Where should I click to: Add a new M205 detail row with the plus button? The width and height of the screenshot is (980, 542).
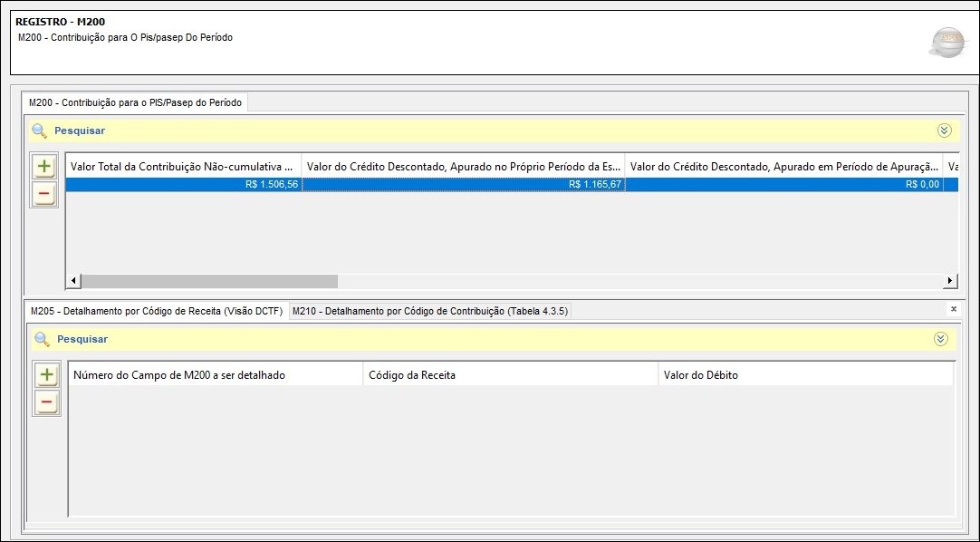tap(46, 374)
